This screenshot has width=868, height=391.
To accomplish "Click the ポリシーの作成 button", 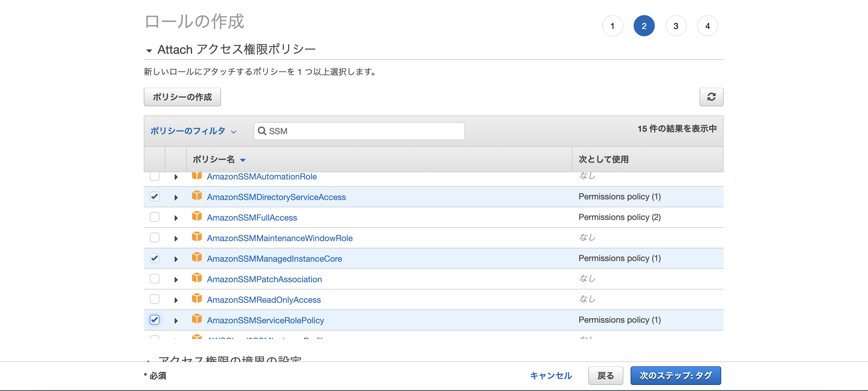I will tap(182, 97).
